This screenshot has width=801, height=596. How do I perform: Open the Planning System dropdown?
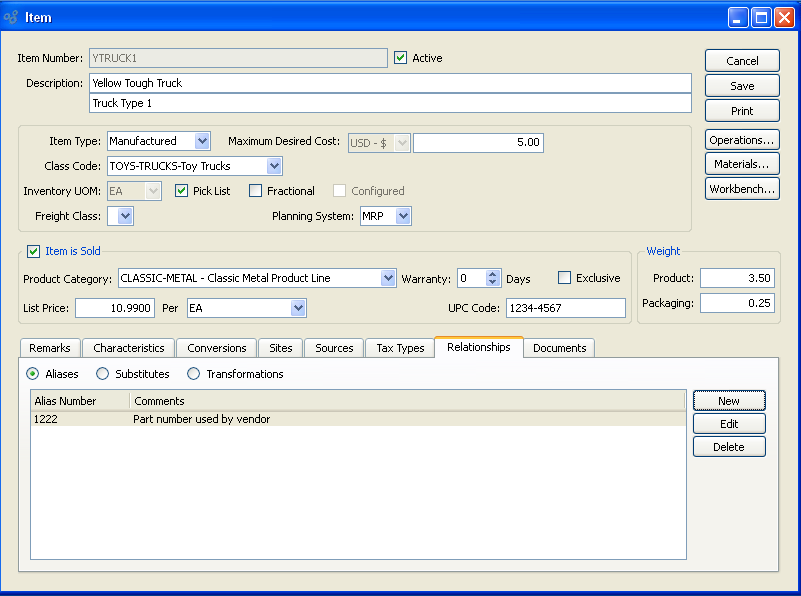(404, 216)
